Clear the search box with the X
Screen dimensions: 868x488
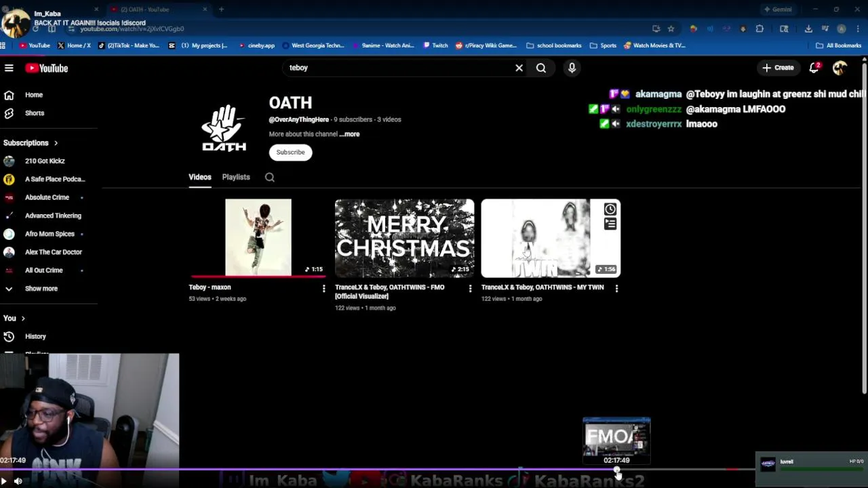pyautogui.click(x=519, y=68)
